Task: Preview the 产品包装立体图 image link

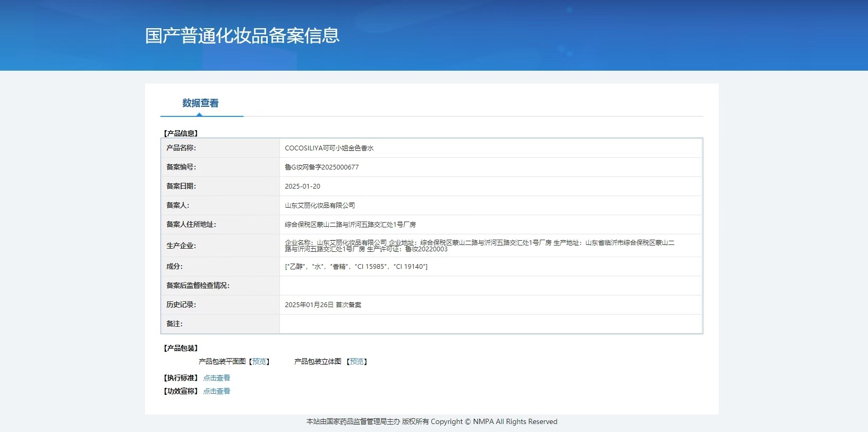Action: coord(357,361)
